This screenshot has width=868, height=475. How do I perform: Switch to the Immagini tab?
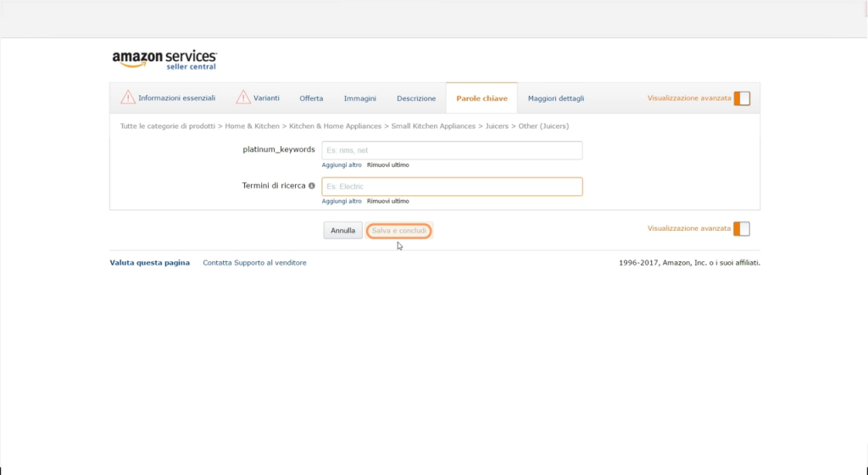[359, 98]
